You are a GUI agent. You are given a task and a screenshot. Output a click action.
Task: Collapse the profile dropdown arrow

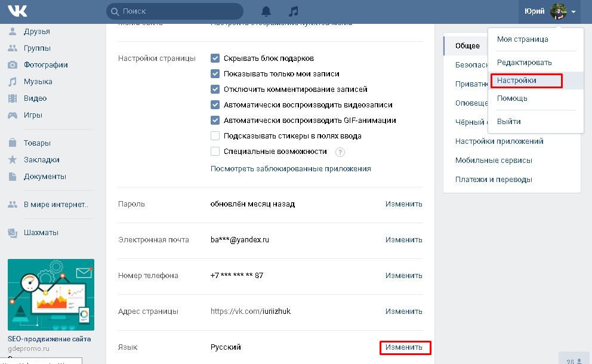pos(573,12)
